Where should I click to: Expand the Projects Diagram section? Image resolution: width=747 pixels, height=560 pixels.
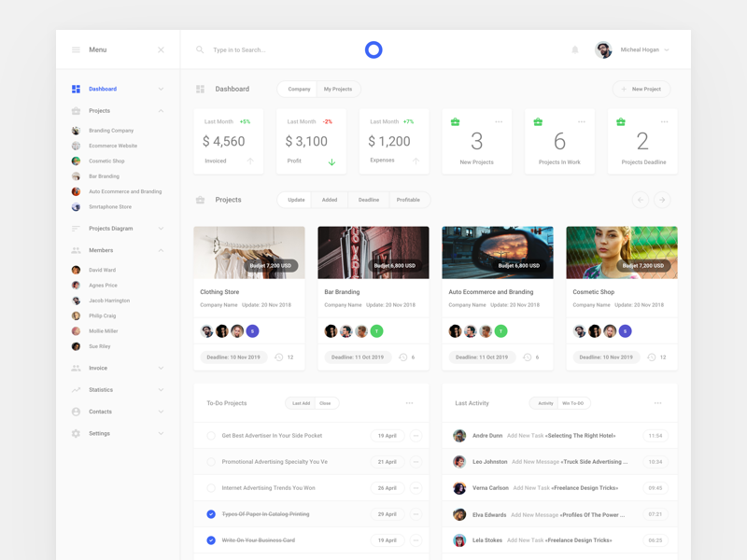pos(161,229)
